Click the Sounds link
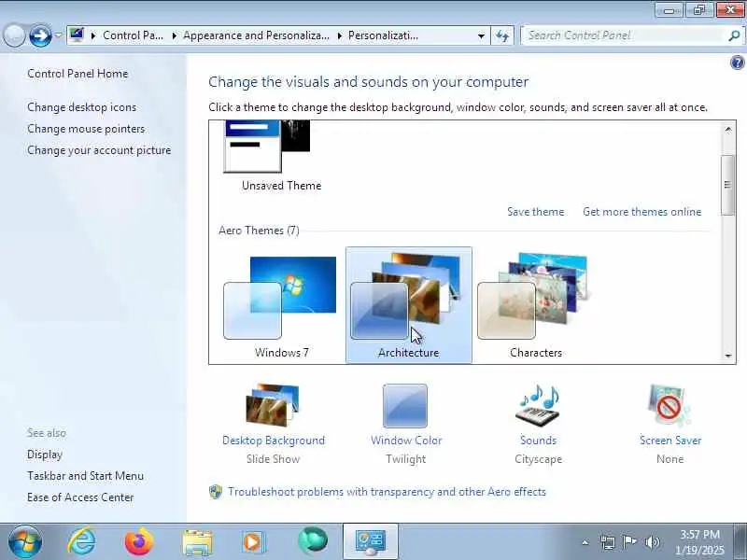 pos(539,441)
